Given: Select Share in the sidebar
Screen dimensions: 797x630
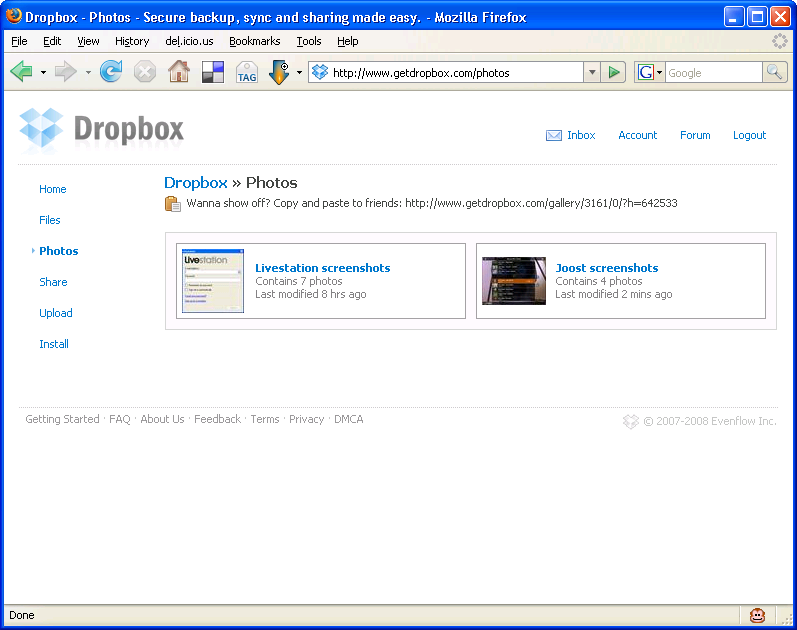Looking at the screenshot, I should tap(53, 282).
